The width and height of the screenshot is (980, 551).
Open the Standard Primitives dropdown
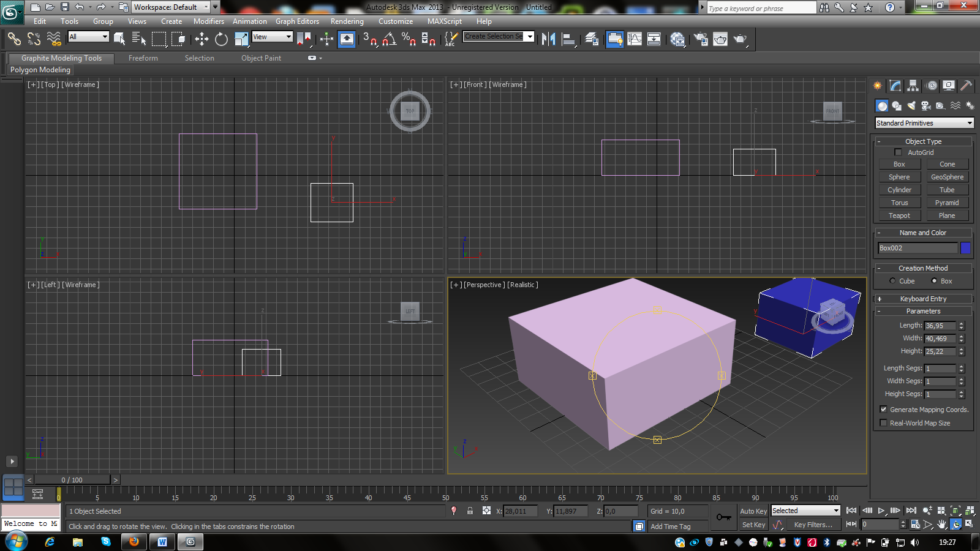pos(924,123)
